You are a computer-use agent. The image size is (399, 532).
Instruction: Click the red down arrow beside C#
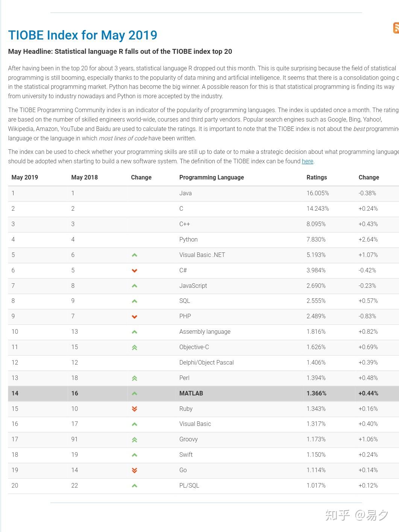click(x=134, y=271)
